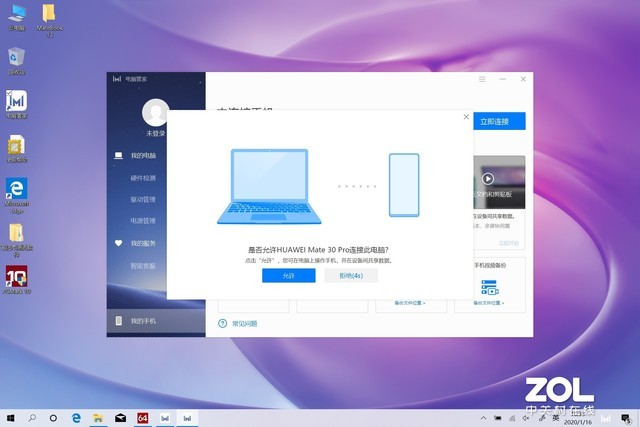Open 备份文件位置 link under video backup

coord(489,303)
